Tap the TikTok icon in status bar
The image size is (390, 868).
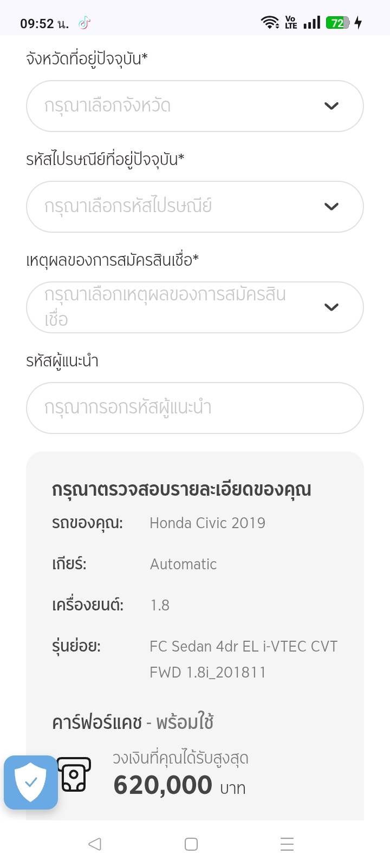[84, 23]
